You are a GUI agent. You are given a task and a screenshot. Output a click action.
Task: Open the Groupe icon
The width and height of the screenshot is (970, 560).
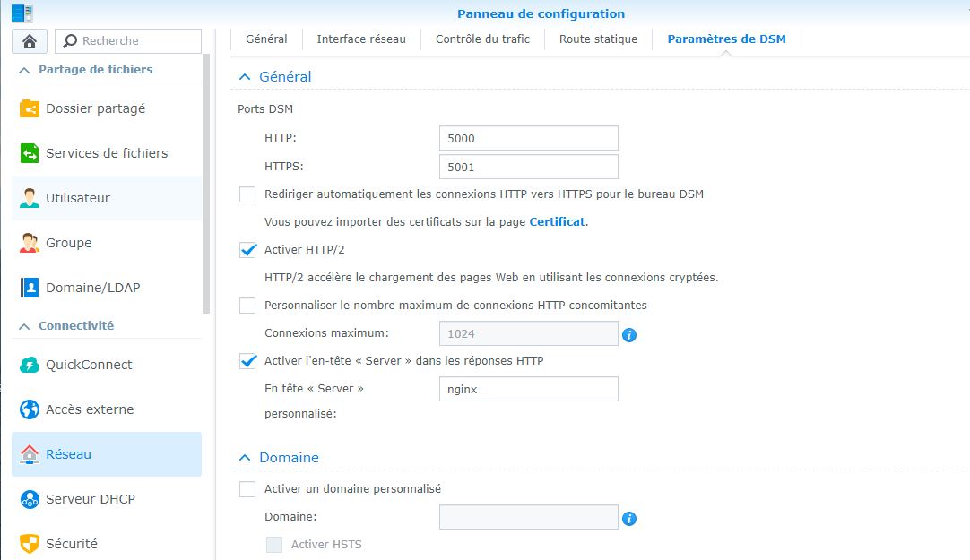tap(30, 243)
